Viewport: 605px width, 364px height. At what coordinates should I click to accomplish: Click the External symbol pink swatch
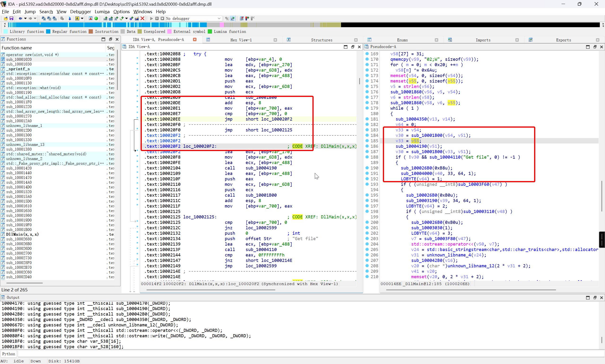point(169,31)
